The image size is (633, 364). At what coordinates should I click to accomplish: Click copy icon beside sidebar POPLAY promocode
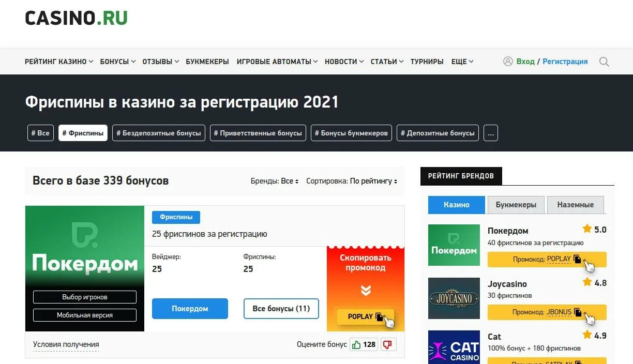coord(577,259)
